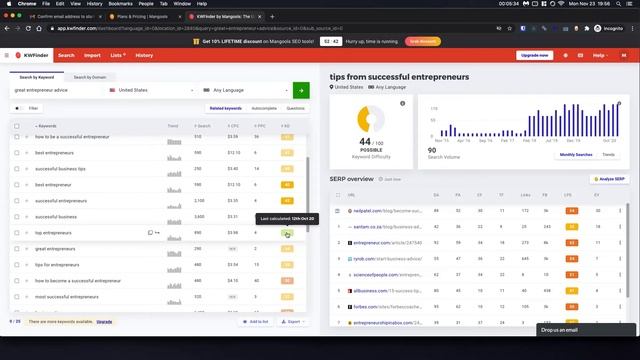Open the Import menu item
This screenshot has height=360, width=640.
click(x=92, y=55)
